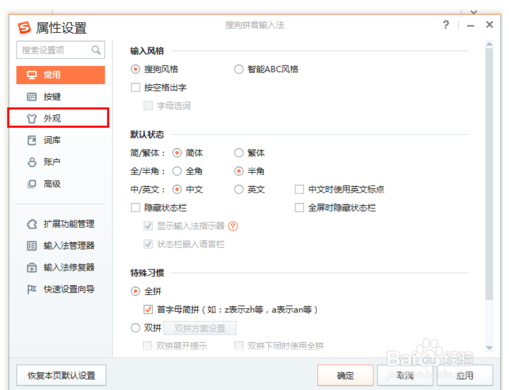
Task: Click the dictionary icon beside 词库
Action: (x=32, y=140)
